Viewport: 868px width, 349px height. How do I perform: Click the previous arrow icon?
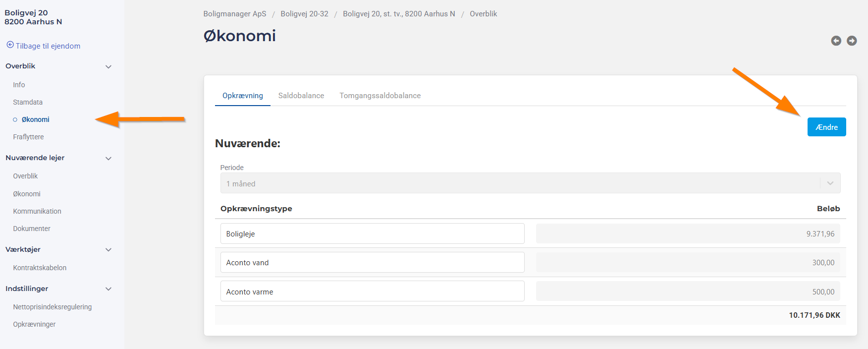836,41
